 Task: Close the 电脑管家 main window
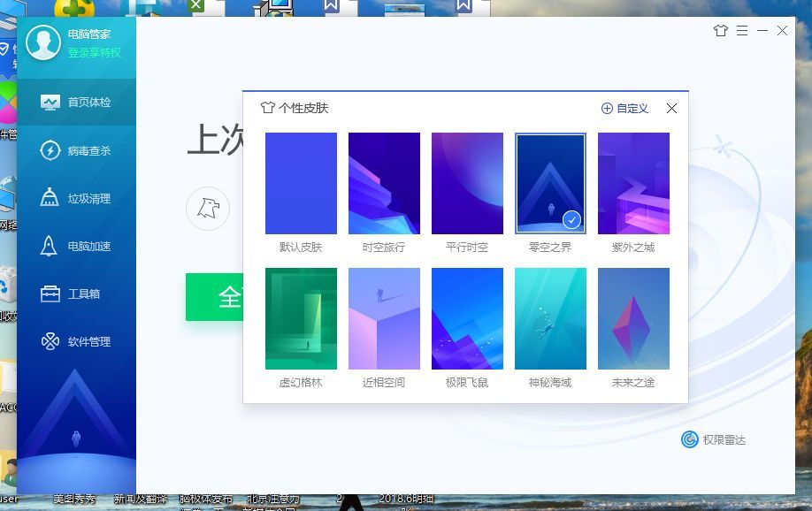783,31
